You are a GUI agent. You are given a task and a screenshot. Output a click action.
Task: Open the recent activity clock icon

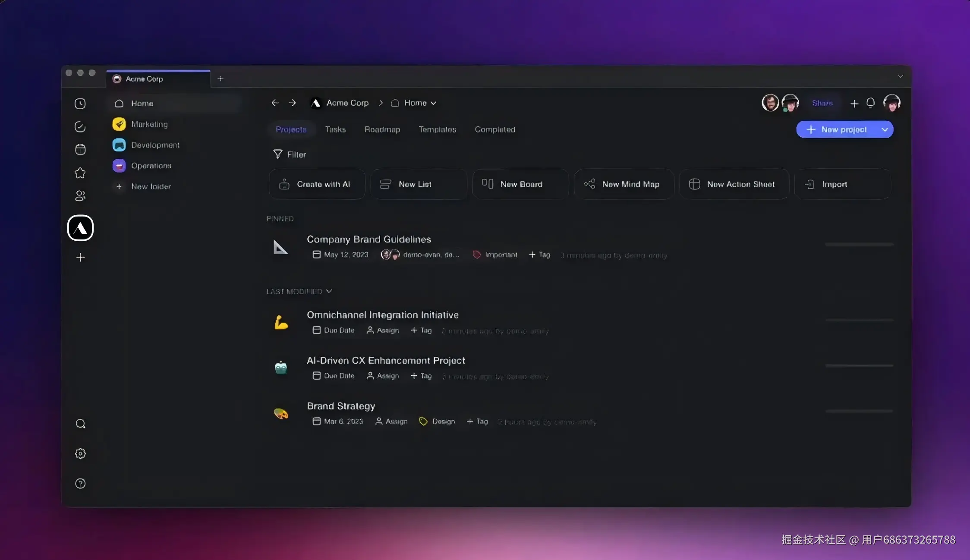click(x=80, y=104)
